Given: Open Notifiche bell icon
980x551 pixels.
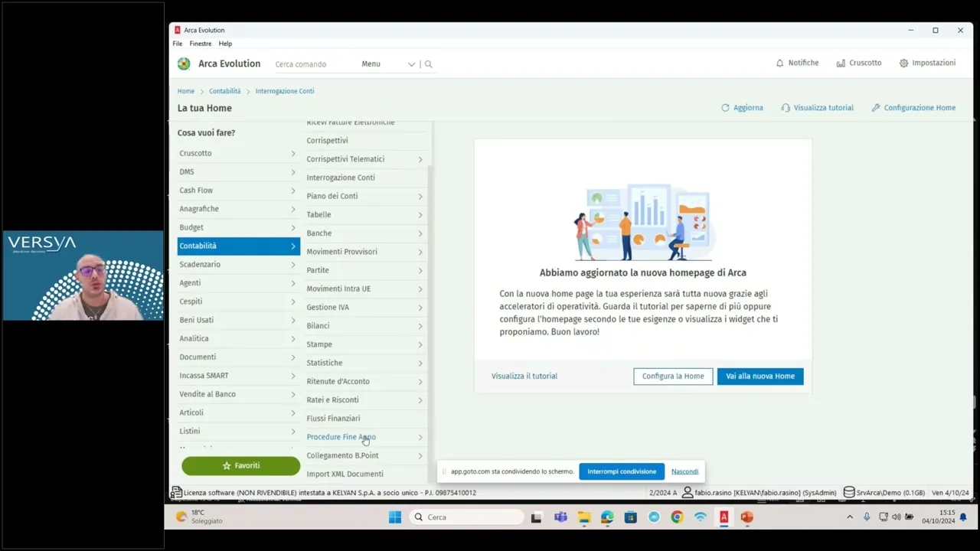Looking at the screenshot, I should pos(779,63).
